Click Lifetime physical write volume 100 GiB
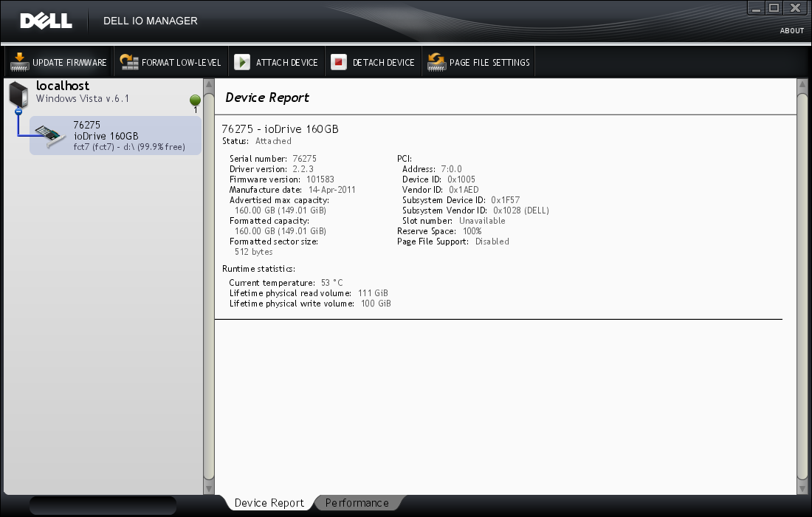812x517 pixels. point(376,304)
